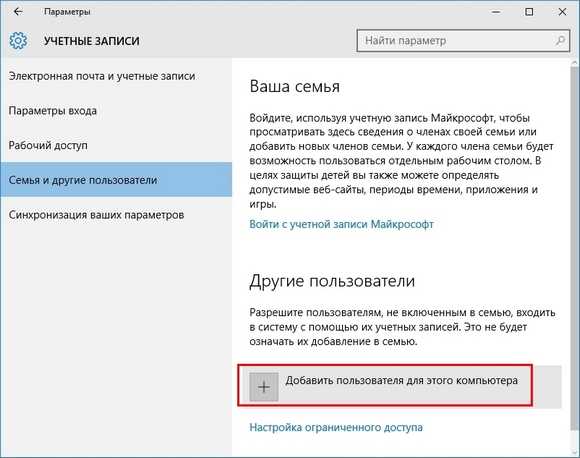Close the Параметры window
This screenshot has width=580, height=458.
point(562,12)
